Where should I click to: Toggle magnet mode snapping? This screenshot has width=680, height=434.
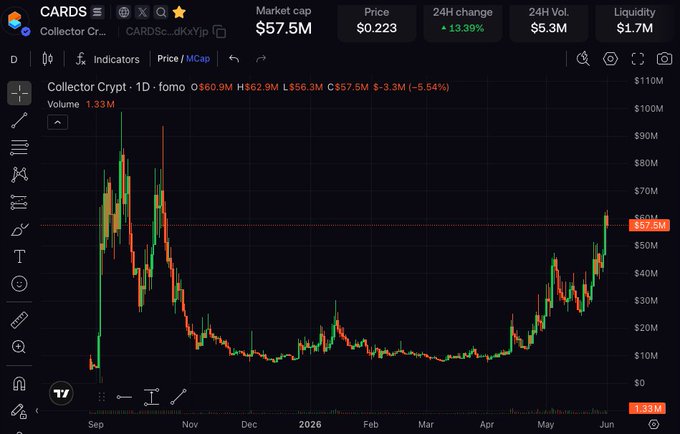pos(19,384)
